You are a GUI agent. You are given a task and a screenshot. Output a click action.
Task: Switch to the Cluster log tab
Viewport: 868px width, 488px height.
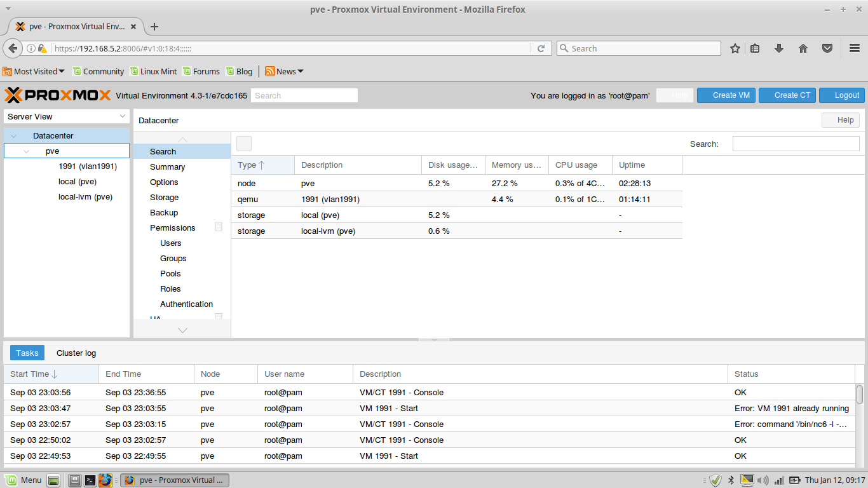tap(76, 353)
